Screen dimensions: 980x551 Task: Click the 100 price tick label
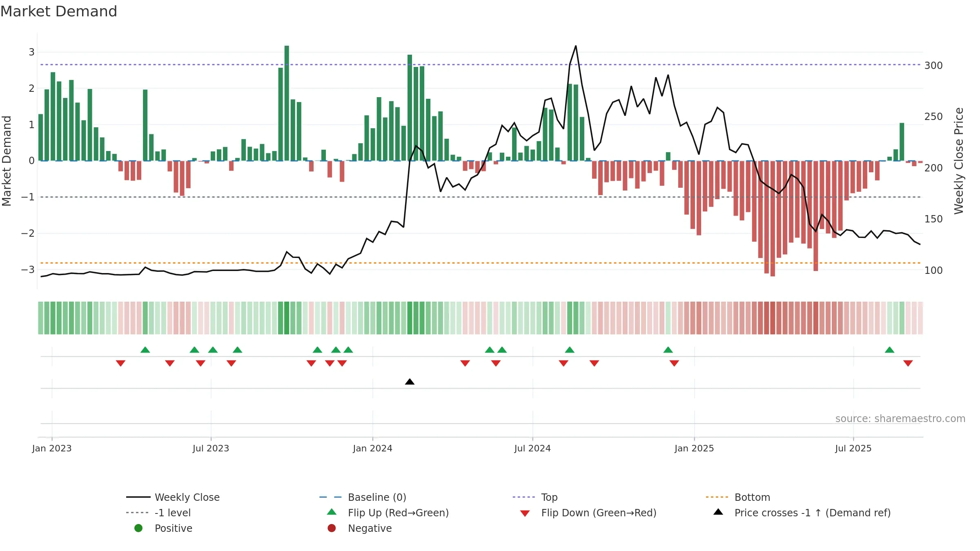tap(933, 270)
